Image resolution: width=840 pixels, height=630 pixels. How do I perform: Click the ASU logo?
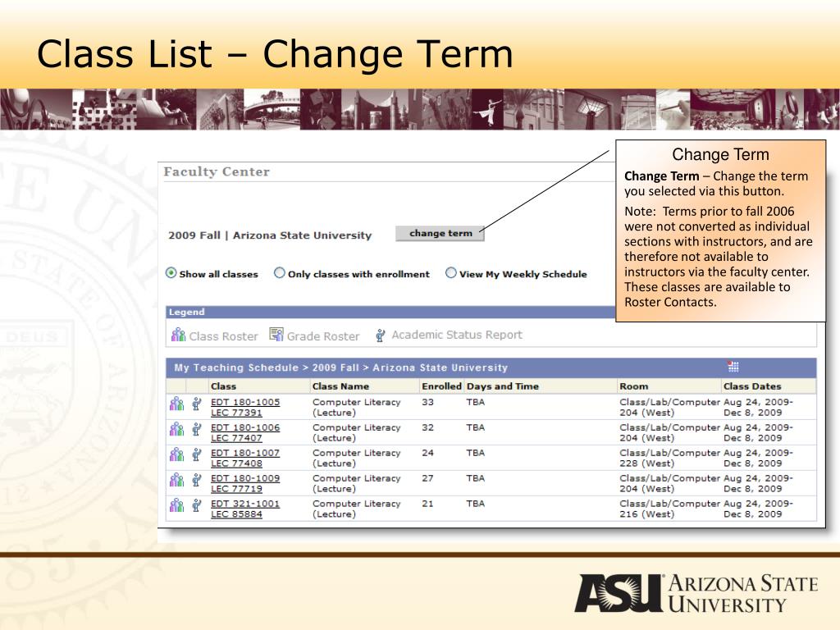click(x=696, y=593)
